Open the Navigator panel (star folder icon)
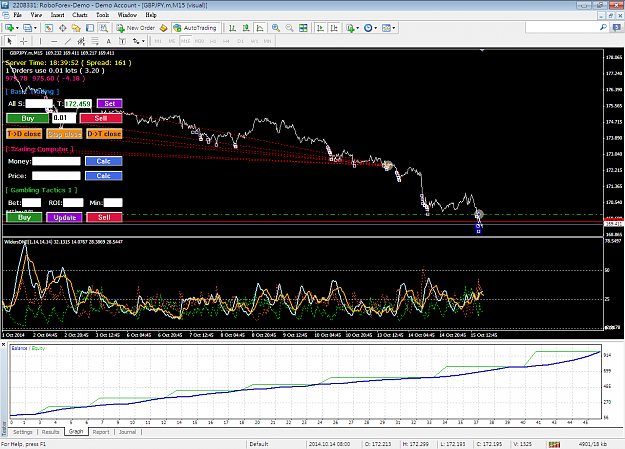 click(76, 28)
